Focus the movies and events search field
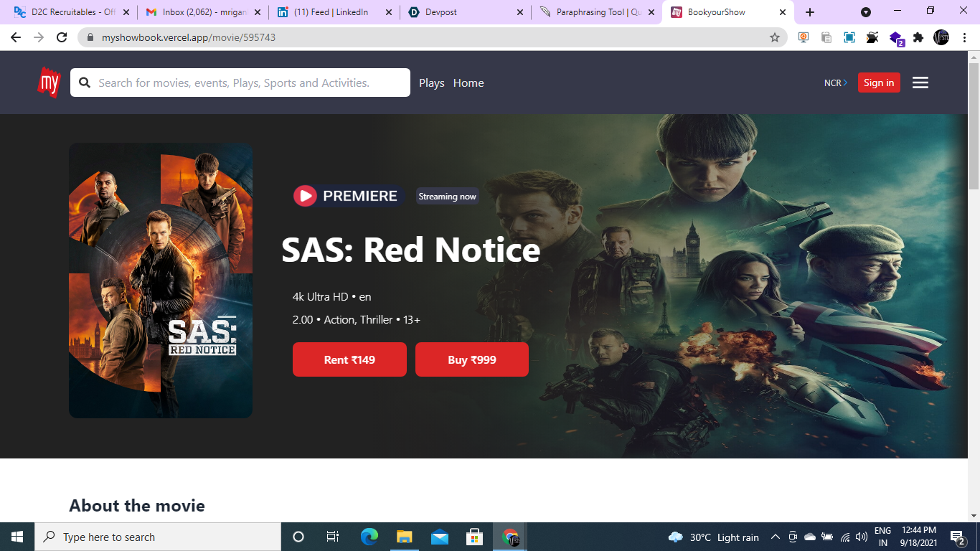The height and width of the screenshot is (551, 980). pos(240,83)
